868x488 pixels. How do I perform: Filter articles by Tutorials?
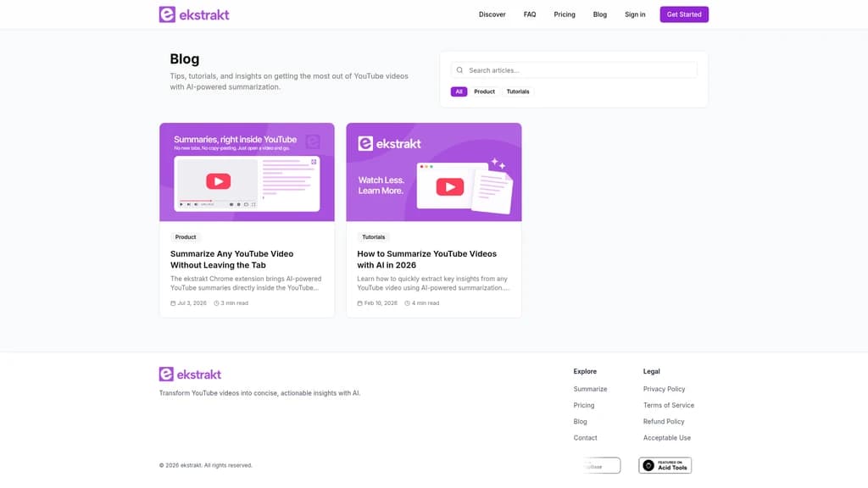click(x=518, y=91)
